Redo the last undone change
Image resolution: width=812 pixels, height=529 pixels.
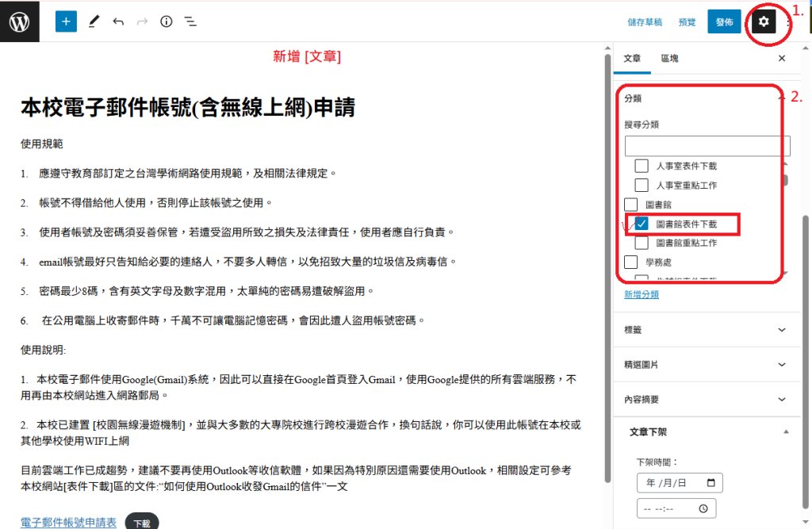142,21
